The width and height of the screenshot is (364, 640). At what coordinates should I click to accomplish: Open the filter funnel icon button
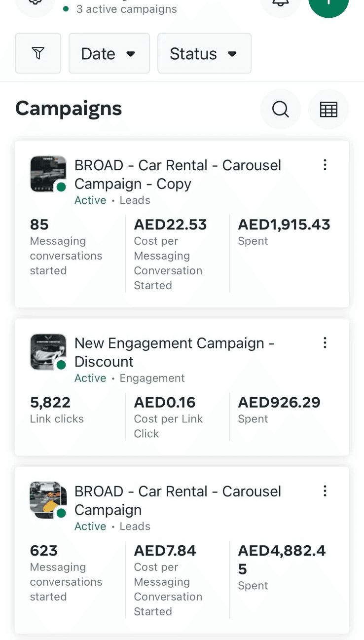pos(38,53)
